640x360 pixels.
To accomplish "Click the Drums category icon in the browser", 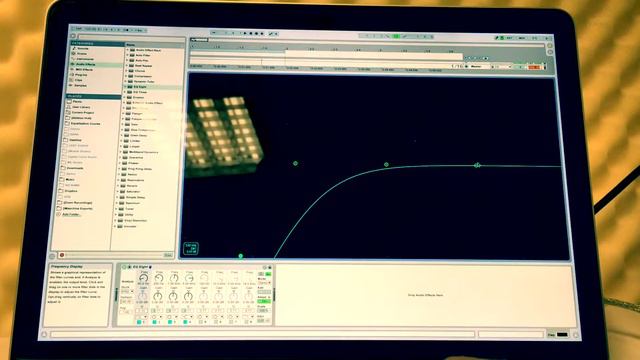I will 74,53.
